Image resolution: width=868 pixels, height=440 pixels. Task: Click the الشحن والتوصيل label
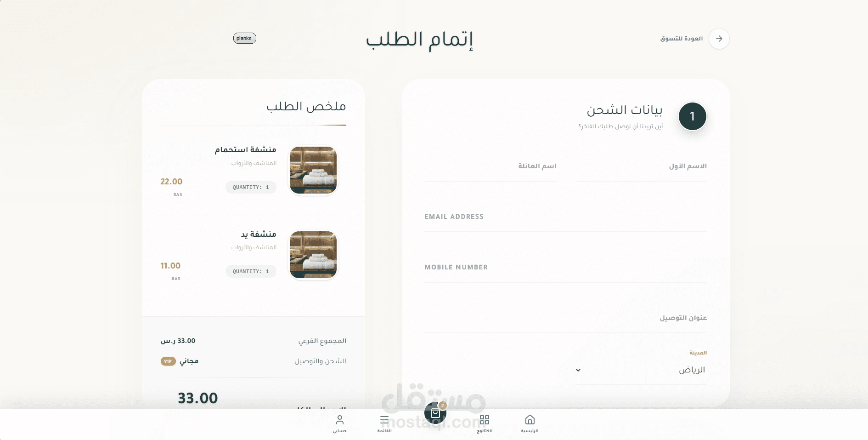point(321,361)
